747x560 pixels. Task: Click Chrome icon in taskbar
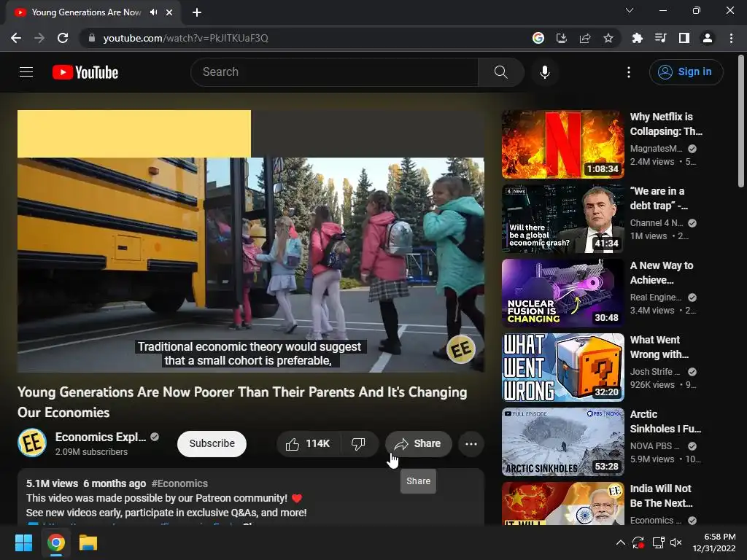55,542
